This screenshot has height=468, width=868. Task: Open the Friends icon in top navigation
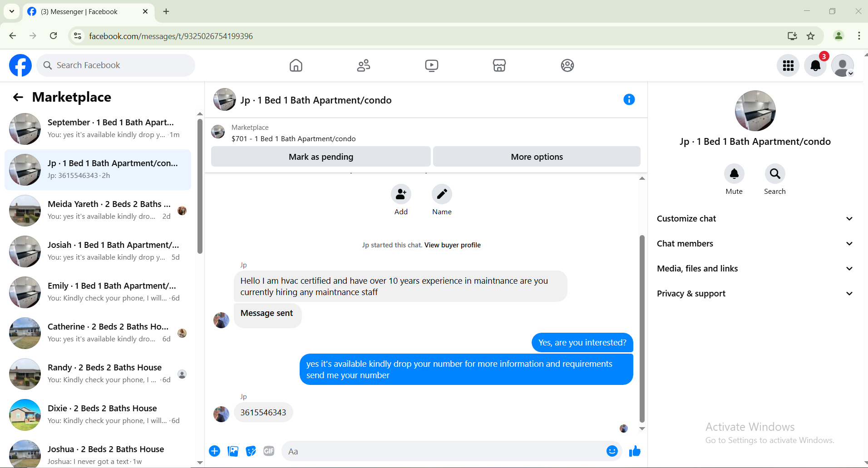pyautogui.click(x=364, y=65)
